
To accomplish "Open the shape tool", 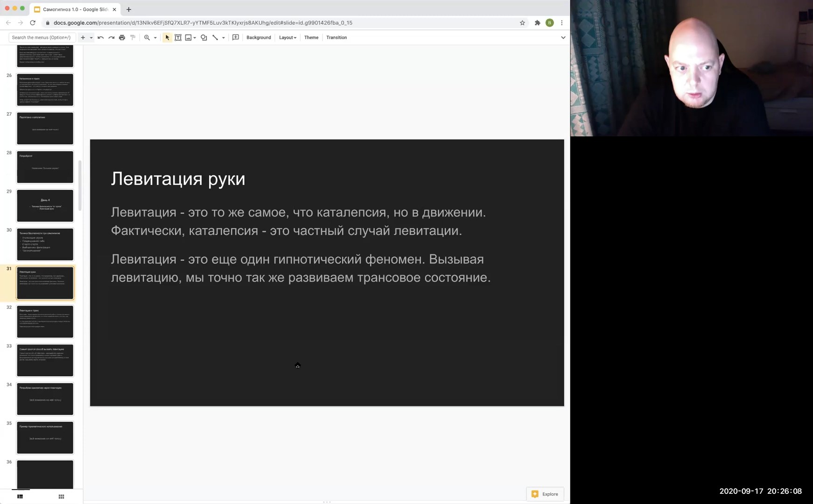I will tap(204, 37).
